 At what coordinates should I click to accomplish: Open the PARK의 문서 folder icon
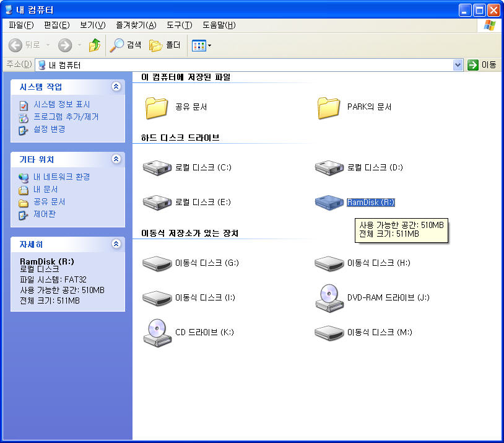(x=329, y=108)
